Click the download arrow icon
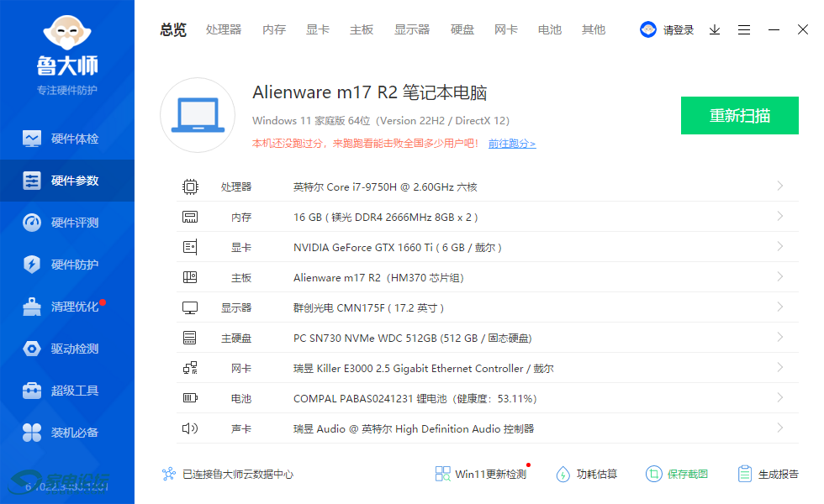824x504 pixels. point(714,30)
